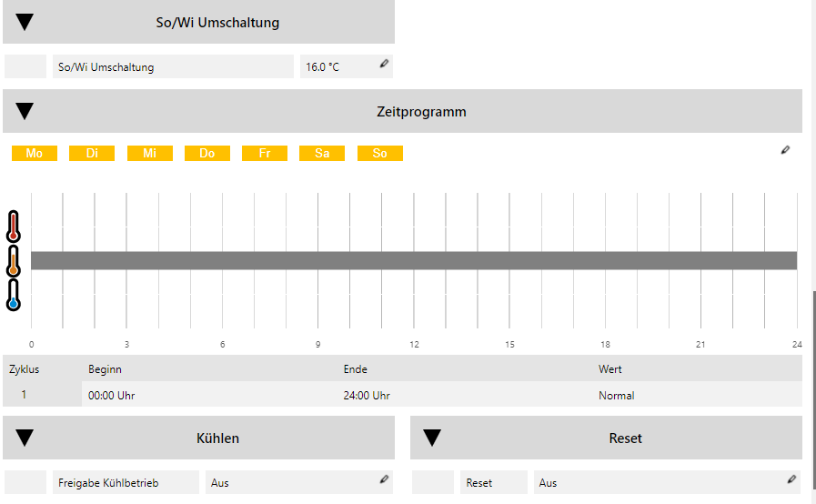This screenshot has height=504, width=816.
Task: Toggle Monday (Mo) in the schedule
Action: (x=35, y=153)
